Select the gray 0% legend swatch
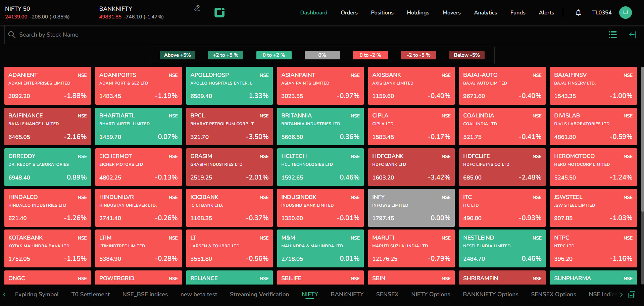 [322, 55]
